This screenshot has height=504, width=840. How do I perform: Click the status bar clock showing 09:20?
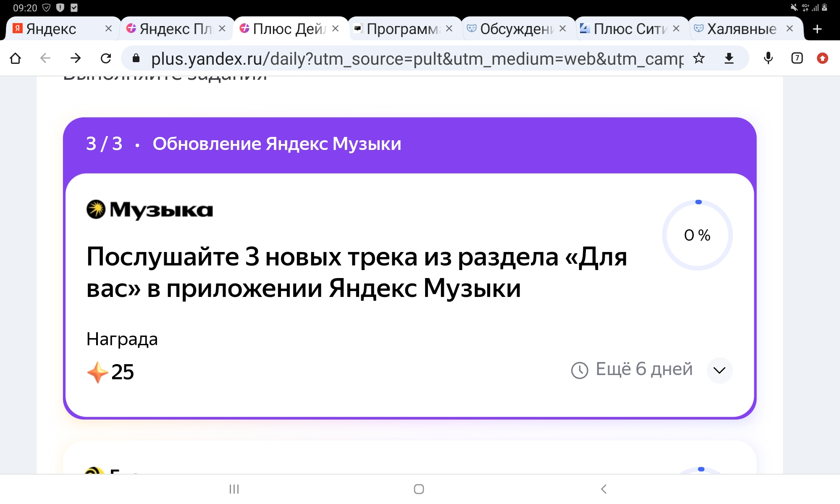pyautogui.click(x=25, y=8)
